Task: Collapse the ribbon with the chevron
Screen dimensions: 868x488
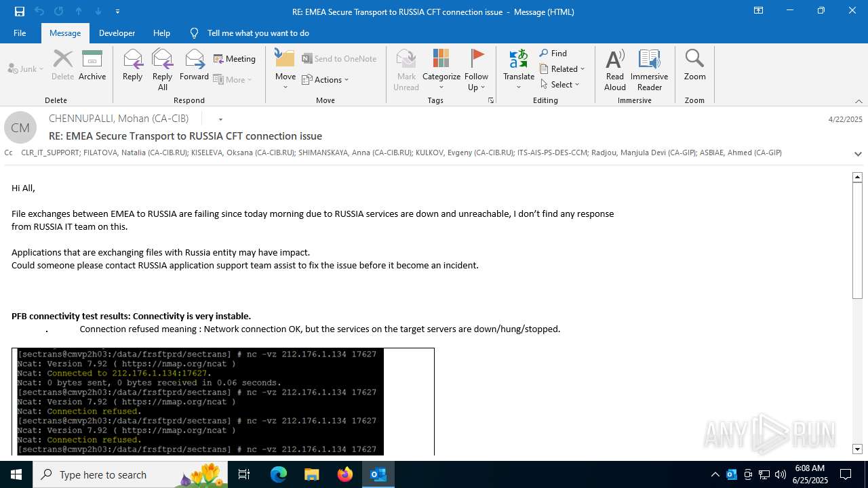Action: point(859,101)
